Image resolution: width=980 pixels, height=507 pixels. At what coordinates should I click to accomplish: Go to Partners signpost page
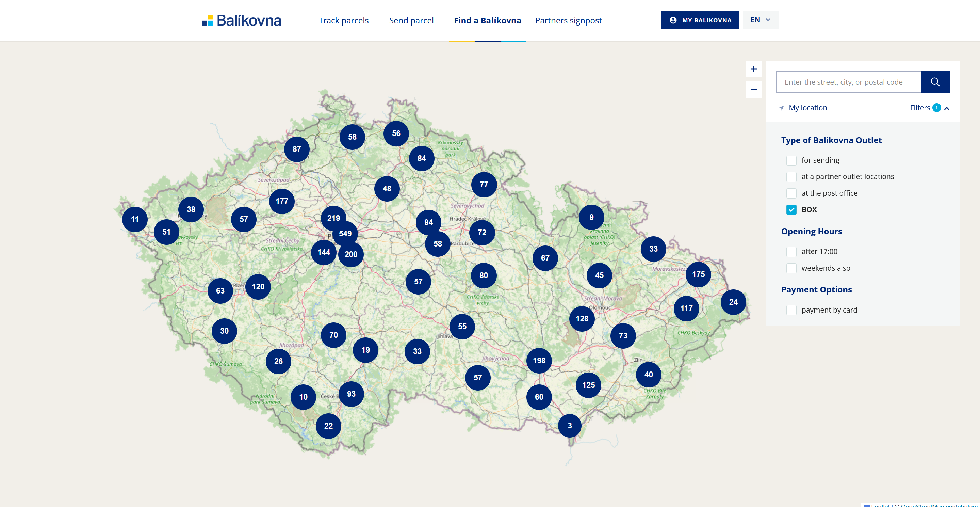click(568, 20)
